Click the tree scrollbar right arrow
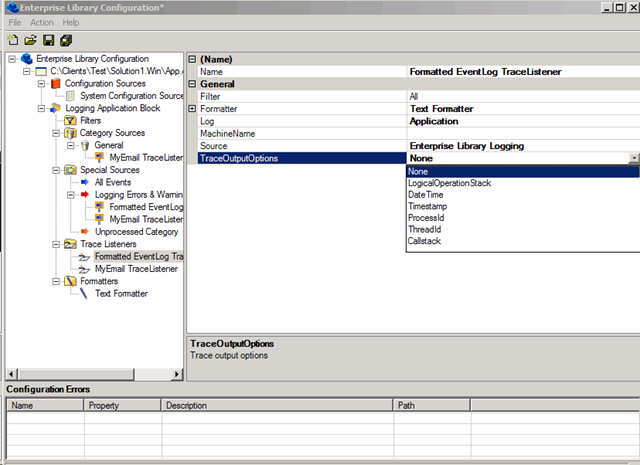The image size is (640, 465). coord(176,374)
